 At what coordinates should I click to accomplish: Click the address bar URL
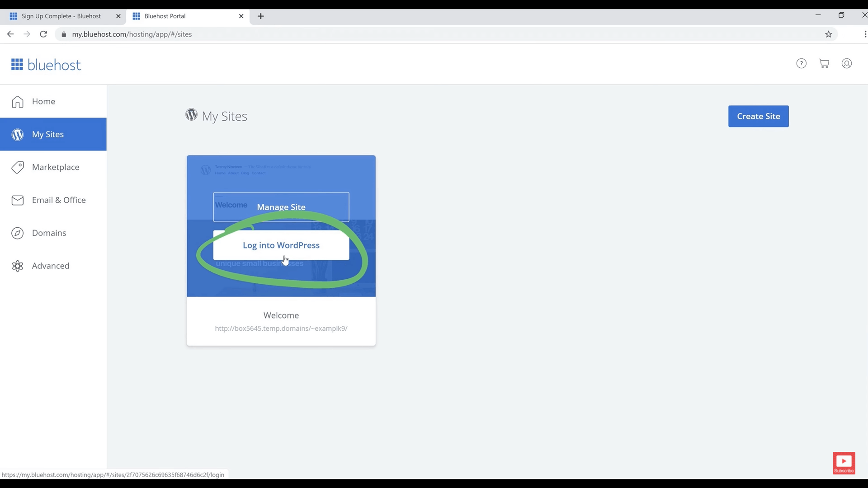(132, 34)
